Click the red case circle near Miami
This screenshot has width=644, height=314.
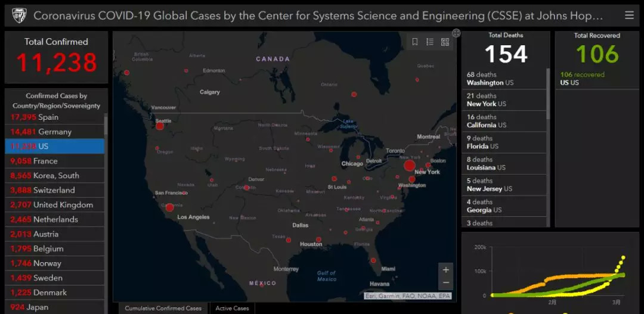pos(373,260)
